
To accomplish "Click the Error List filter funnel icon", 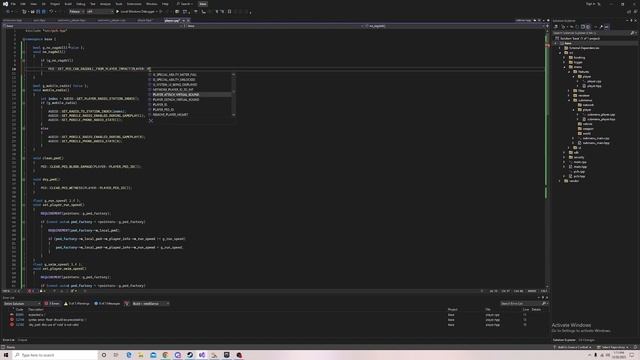I will coord(127,304).
